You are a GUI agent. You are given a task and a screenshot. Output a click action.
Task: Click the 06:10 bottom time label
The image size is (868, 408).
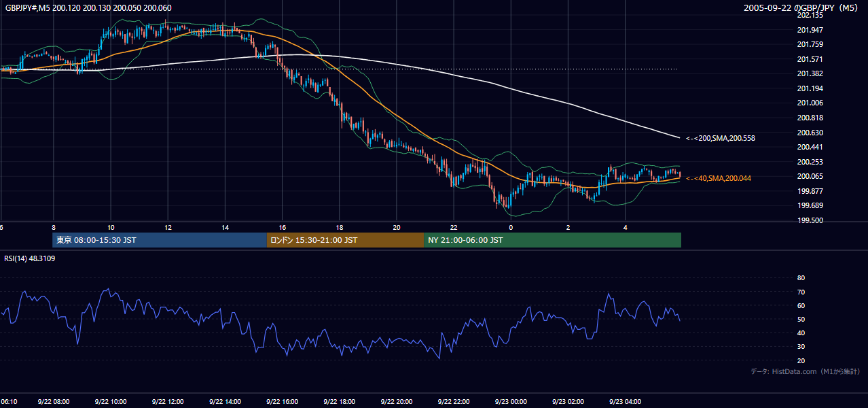click(9, 402)
